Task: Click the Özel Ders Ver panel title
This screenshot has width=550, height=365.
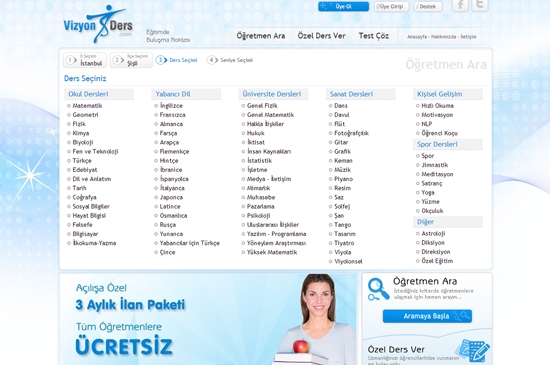Action: 396,350
